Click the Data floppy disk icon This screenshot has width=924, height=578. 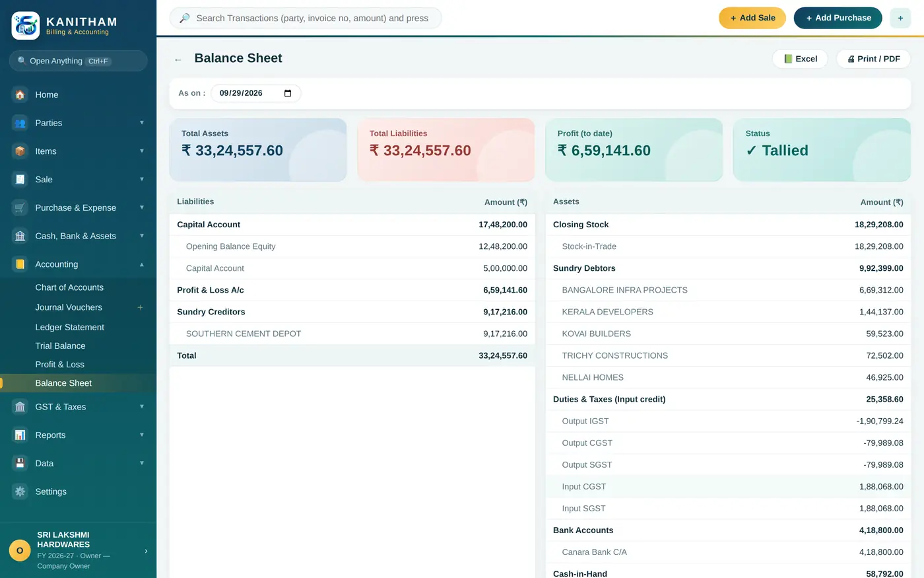[20, 463]
